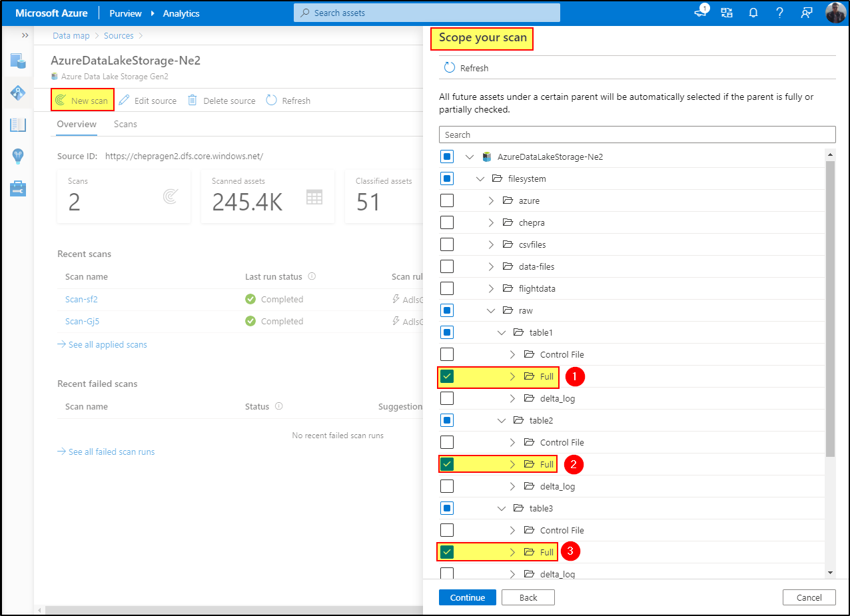The image size is (850, 616).
Task: Expand the azure folder in the tree
Action: 491,200
